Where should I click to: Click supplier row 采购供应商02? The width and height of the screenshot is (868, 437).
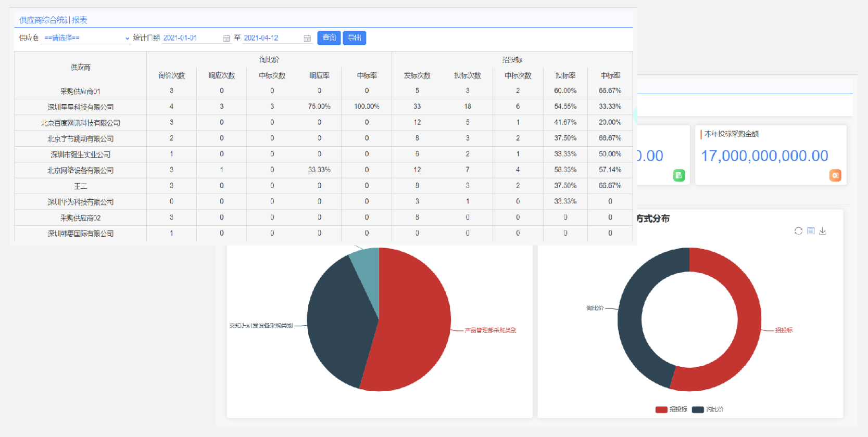click(x=80, y=217)
